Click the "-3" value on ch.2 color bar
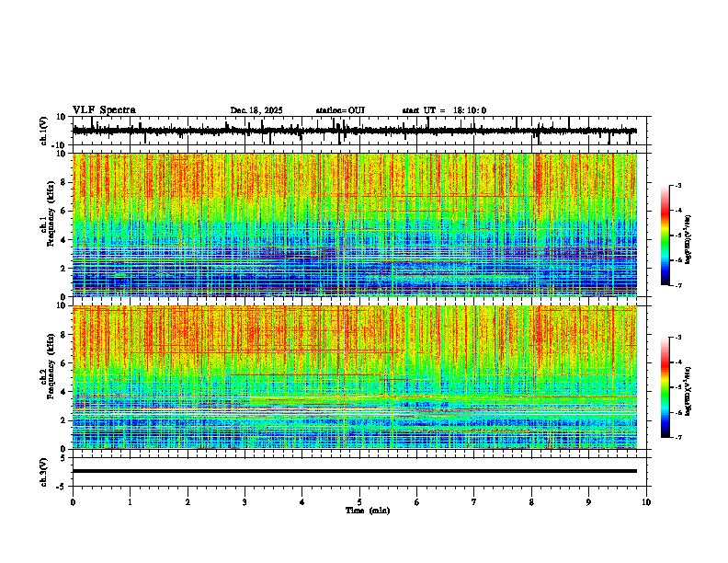Screen dimensions: 728x563 point(677,338)
